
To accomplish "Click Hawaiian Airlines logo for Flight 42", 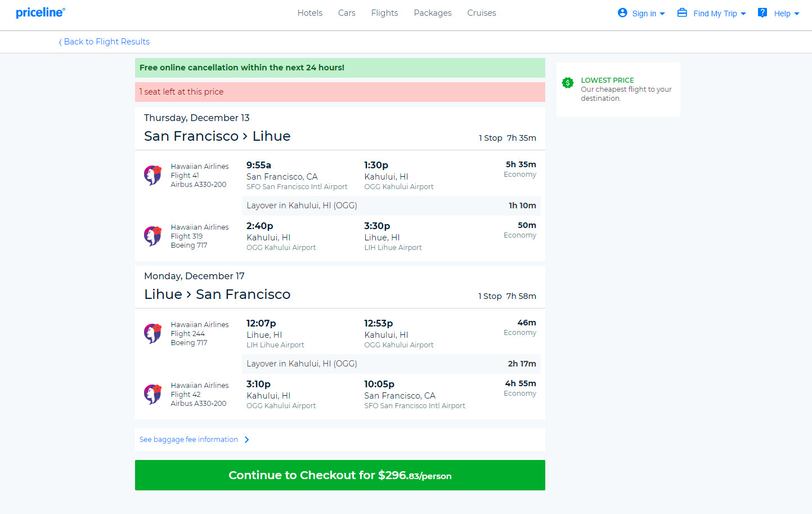I will click(152, 394).
